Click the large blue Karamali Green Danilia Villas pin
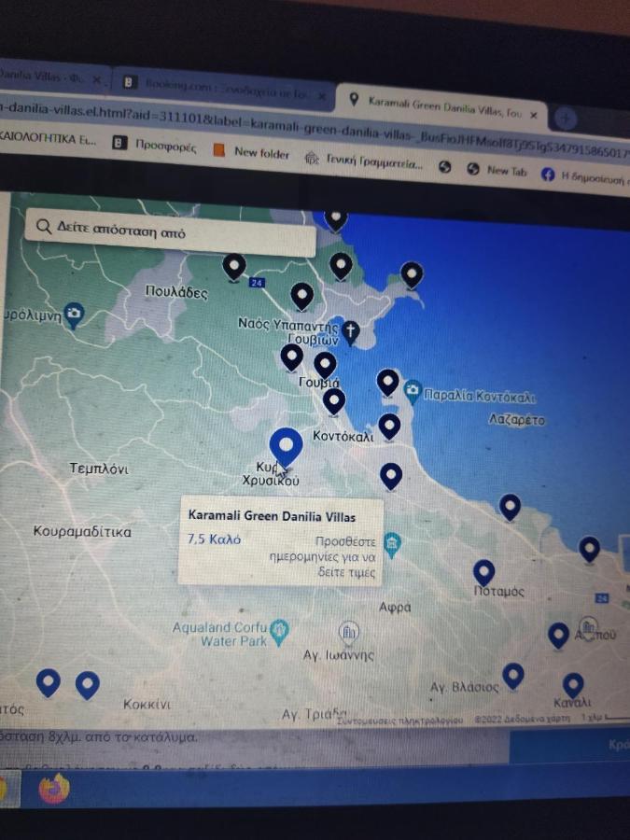The width and height of the screenshot is (630, 840). click(x=287, y=447)
